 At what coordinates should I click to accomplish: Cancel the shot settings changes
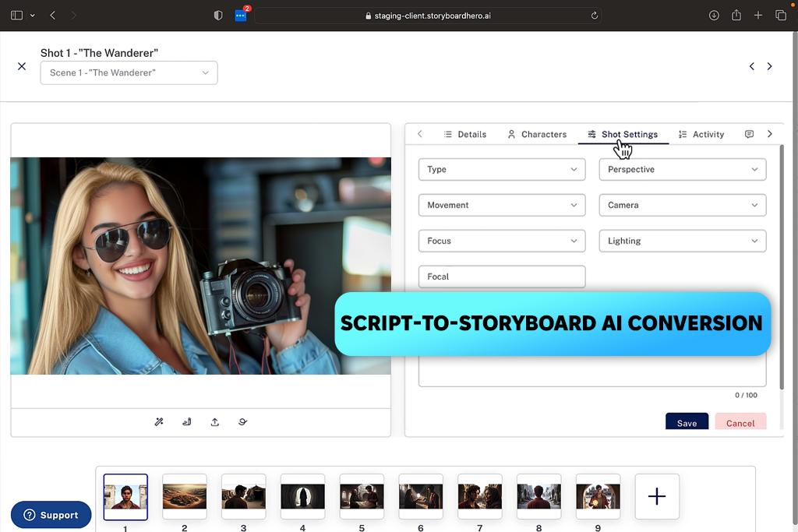[x=740, y=421]
